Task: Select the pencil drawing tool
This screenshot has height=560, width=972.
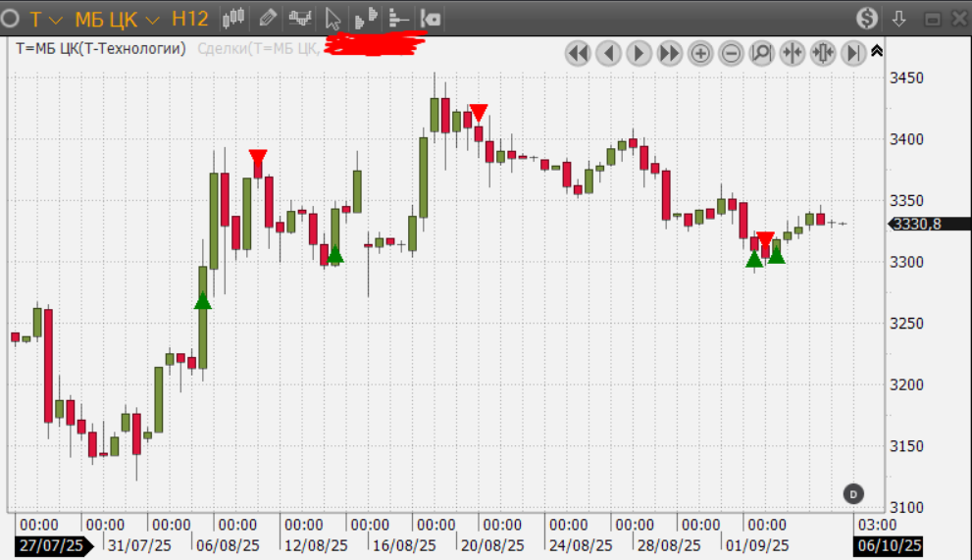Action: pyautogui.click(x=267, y=18)
